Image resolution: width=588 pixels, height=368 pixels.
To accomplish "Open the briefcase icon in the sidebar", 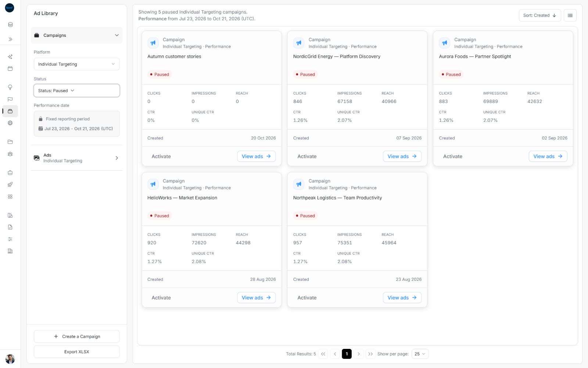I will pyautogui.click(x=10, y=173).
